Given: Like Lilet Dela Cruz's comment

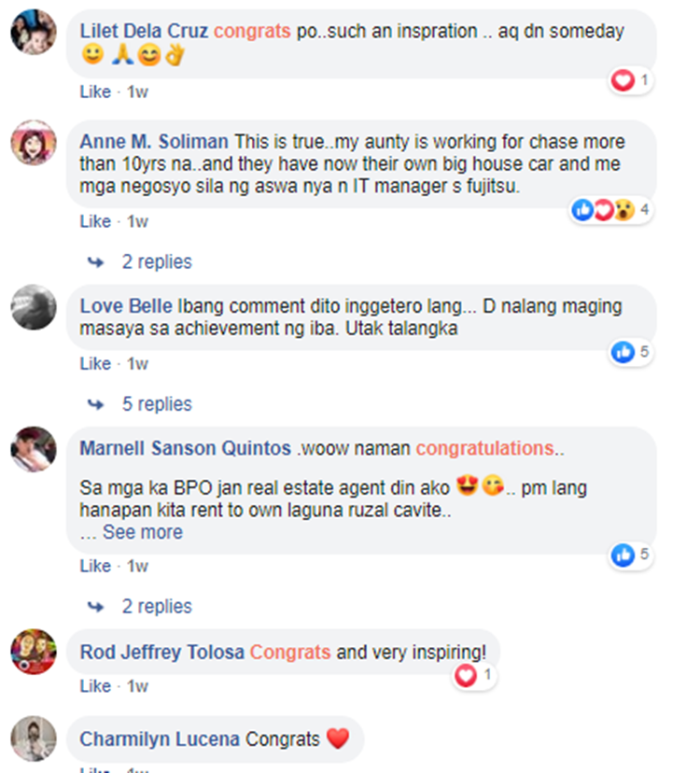Looking at the screenshot, I should [95, 92].
